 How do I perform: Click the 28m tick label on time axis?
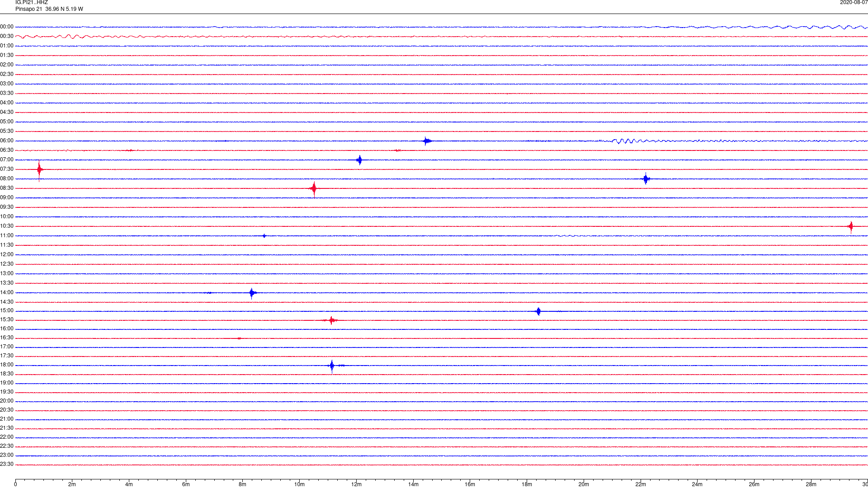[811, 484]
